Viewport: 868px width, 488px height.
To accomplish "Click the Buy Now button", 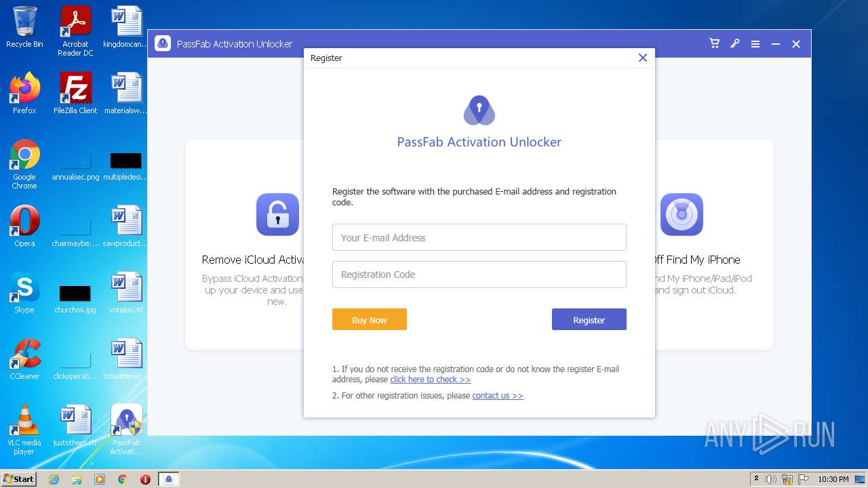I will 369,319.
